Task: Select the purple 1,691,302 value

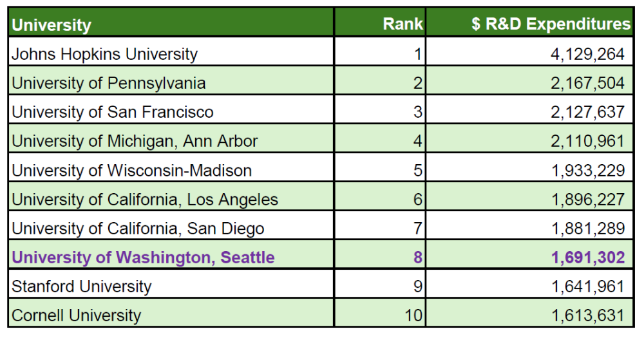Action: point(587,258)
